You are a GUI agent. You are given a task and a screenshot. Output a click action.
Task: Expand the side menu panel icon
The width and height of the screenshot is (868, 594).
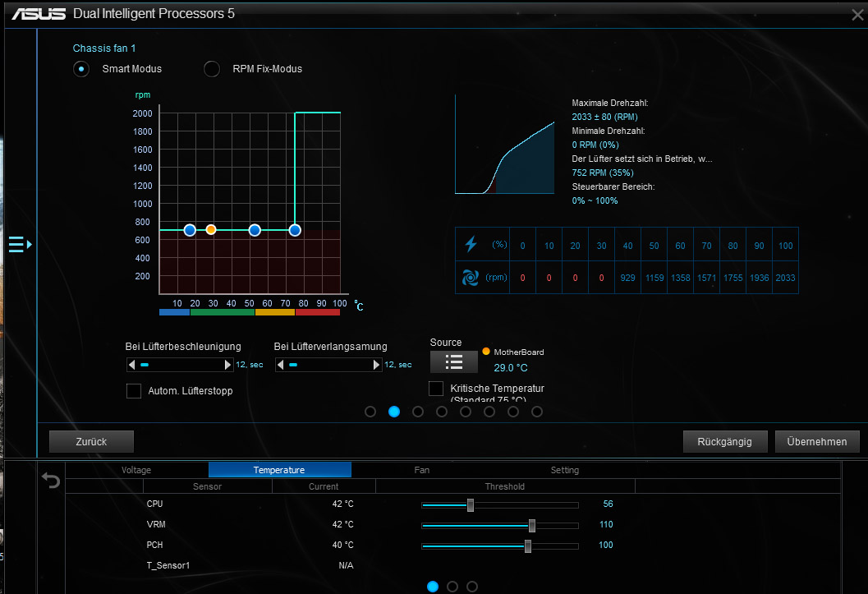point(20,244)
